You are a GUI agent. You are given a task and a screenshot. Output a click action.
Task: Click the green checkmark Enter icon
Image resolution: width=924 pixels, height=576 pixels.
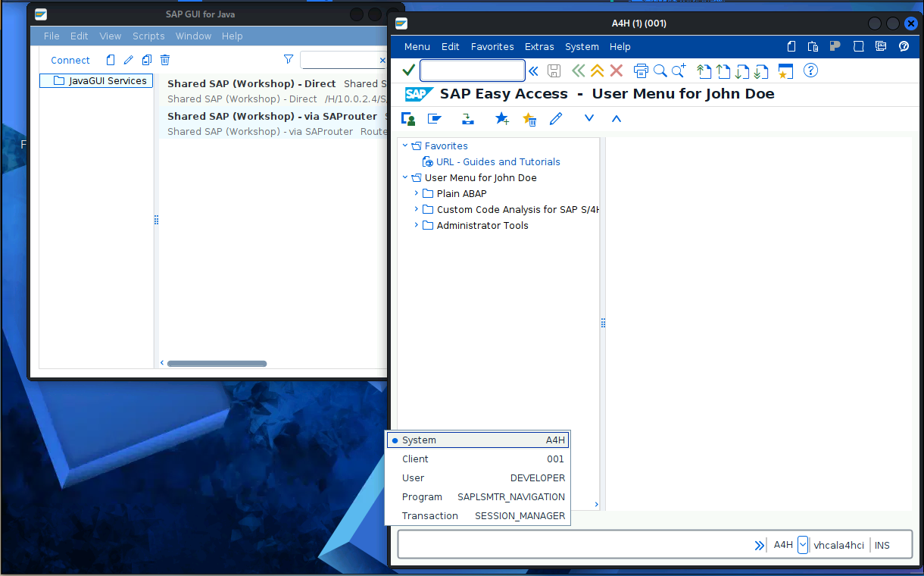[x=409, y=70]
